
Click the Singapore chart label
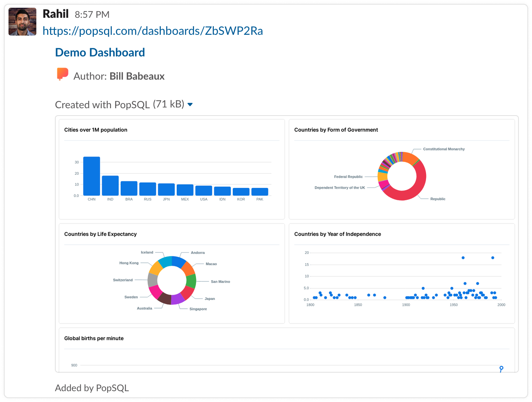(198, 309)
